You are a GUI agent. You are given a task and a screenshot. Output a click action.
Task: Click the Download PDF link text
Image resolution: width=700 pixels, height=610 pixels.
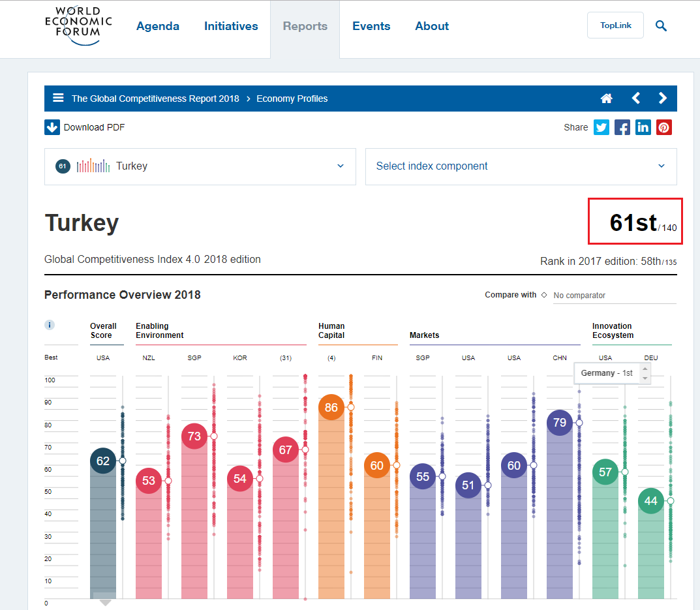[94, 127]
